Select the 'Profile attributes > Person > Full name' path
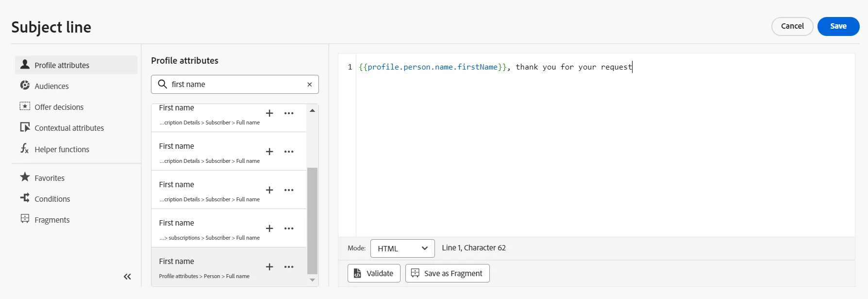The width and height of the screenshot is (868, 299). coord(204,276)
